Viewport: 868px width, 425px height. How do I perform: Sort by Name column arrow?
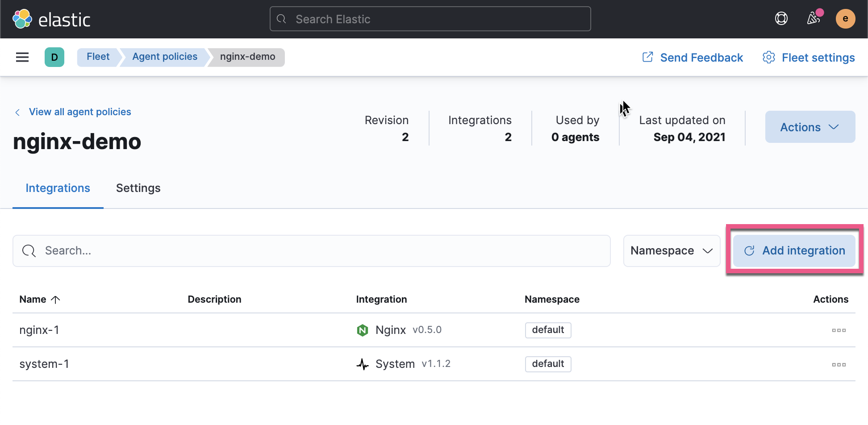click(x=56, y=300)
